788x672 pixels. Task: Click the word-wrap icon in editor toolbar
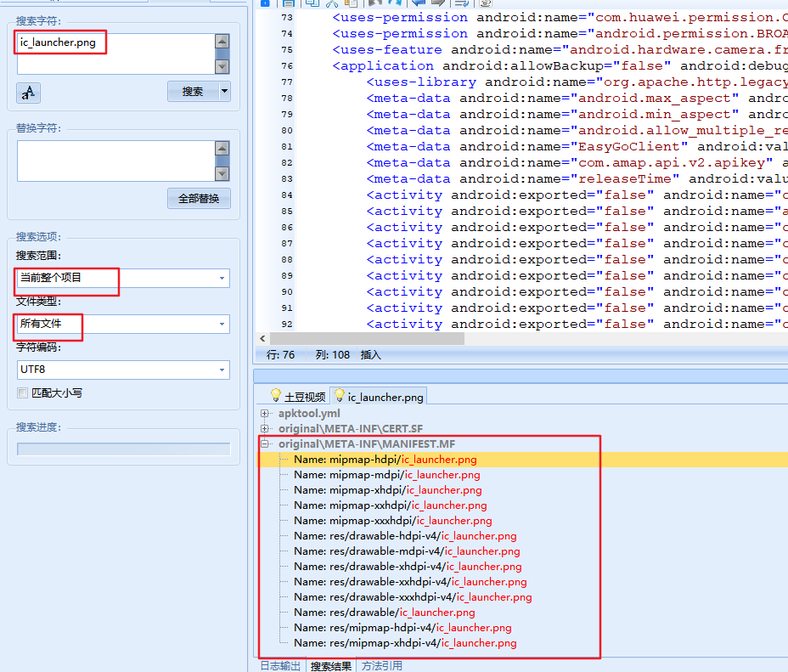(x=461, y=3)
